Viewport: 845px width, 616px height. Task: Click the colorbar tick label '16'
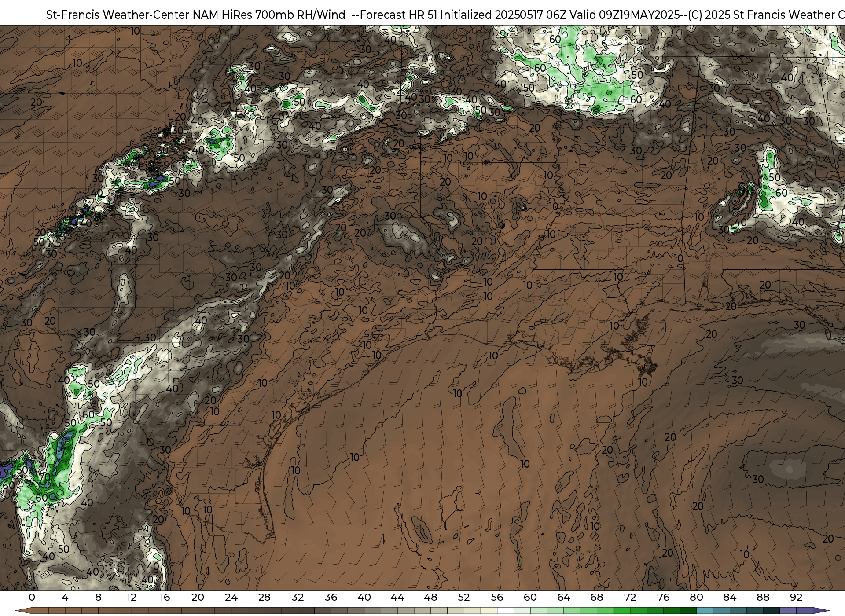click(x=165, y=598)
